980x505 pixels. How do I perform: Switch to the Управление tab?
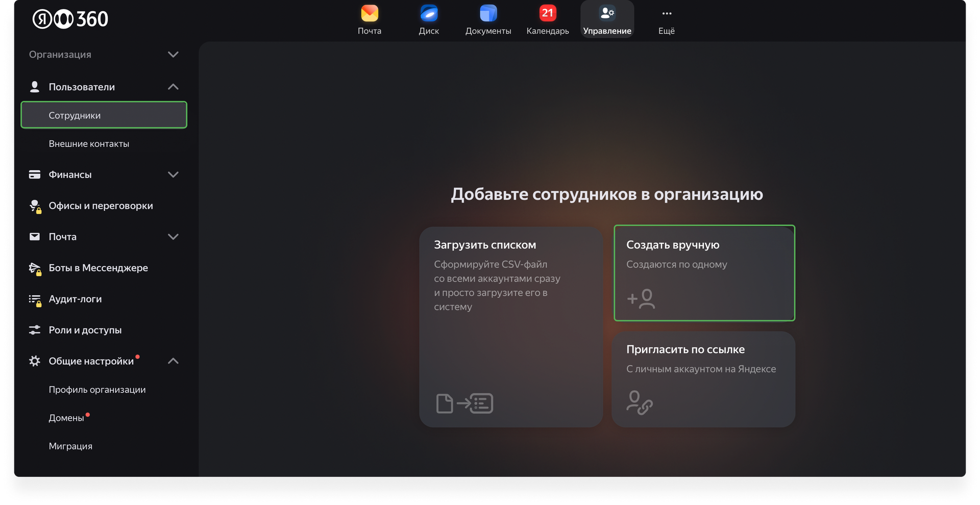(607, 19)
